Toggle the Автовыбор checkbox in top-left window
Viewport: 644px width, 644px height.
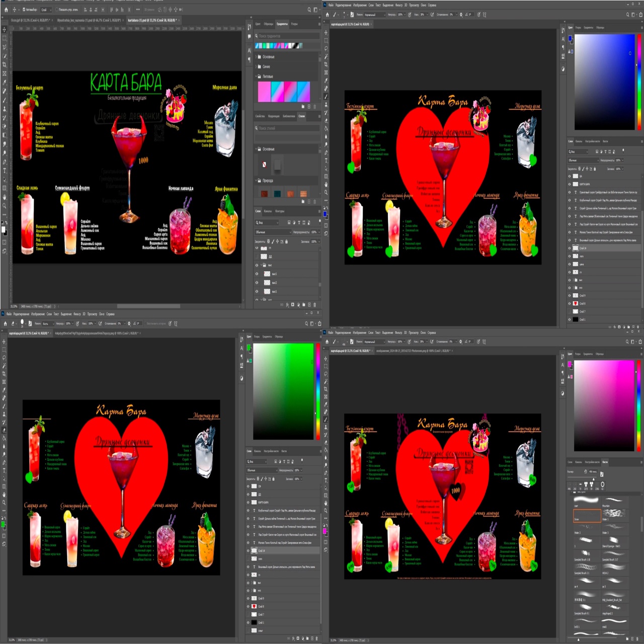[24, 10]
